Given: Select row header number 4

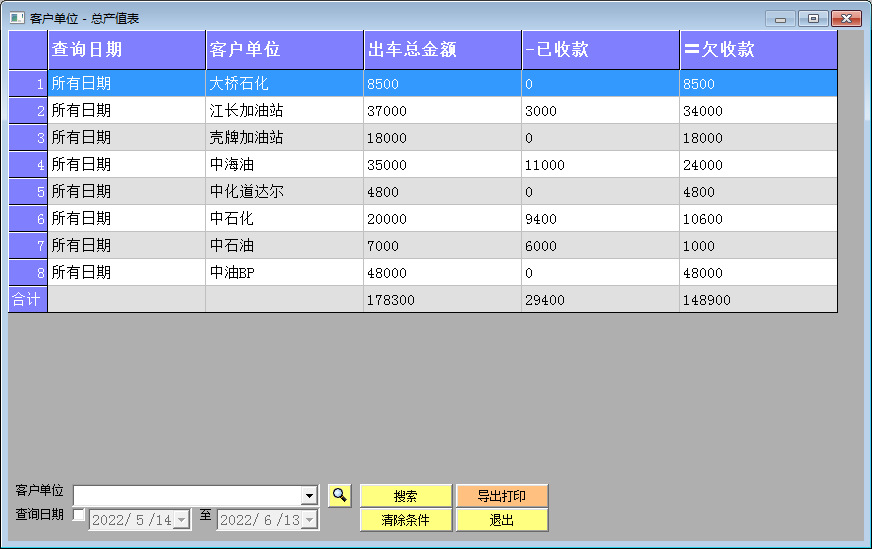Looking at the screenshot, I should point(28,164).
